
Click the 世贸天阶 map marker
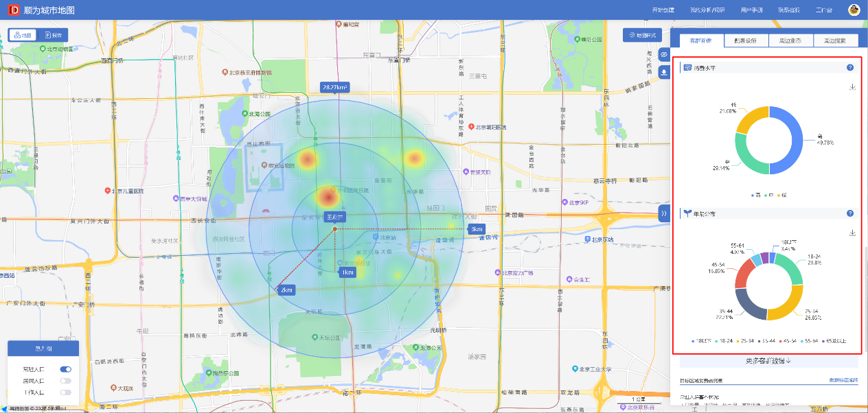coord(477,172)
